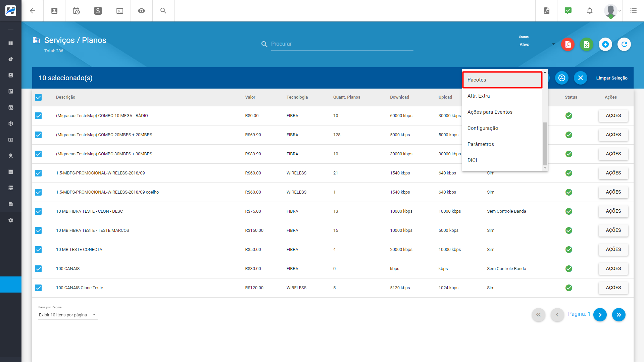Select Configuração menu entry
The image size is (644, 362).
click(502, 128)
